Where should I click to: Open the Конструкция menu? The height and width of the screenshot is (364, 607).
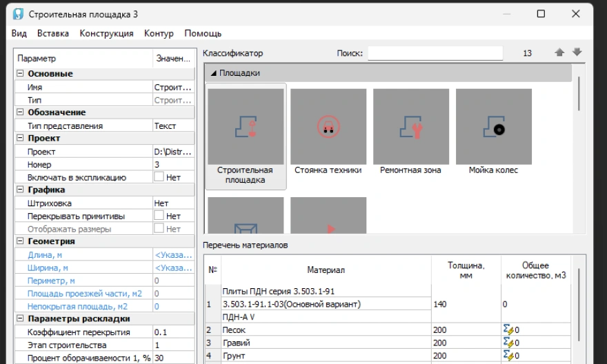tap(106, 33)
